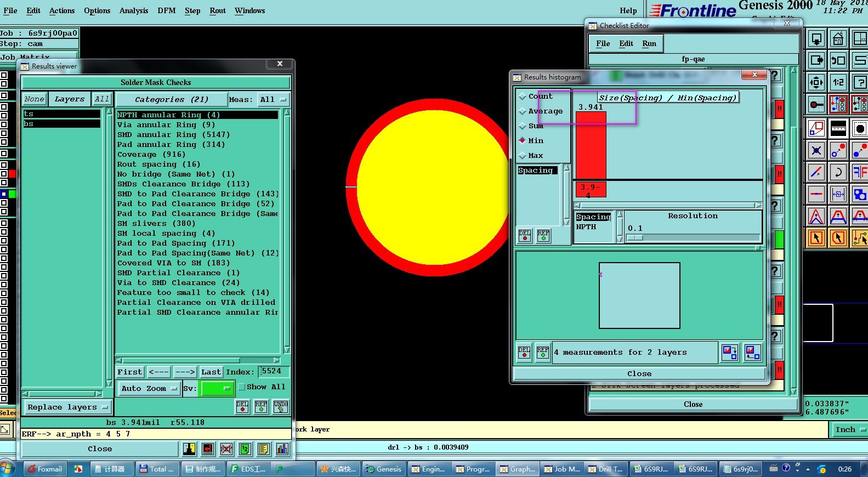Viewport: 868px width, 477px height.
Task: Open the green Sv severity dropdown
Action: click(x=217, y=389)
